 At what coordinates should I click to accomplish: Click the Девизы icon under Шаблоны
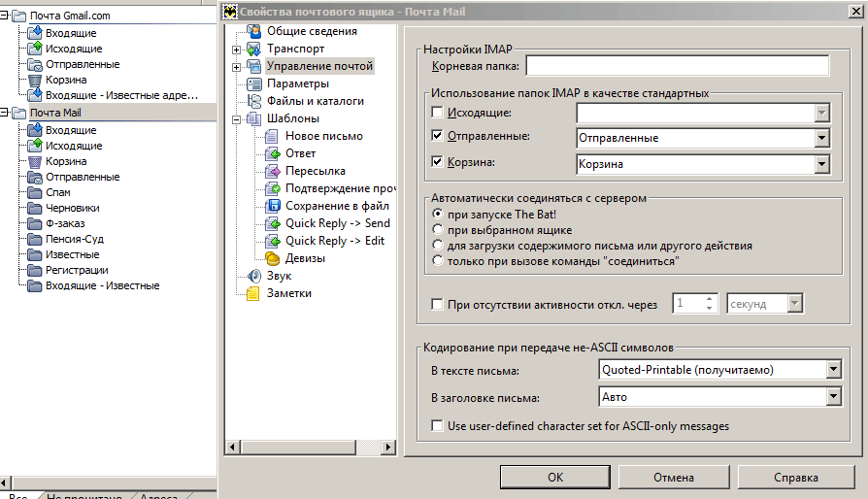tap(272, 258)
